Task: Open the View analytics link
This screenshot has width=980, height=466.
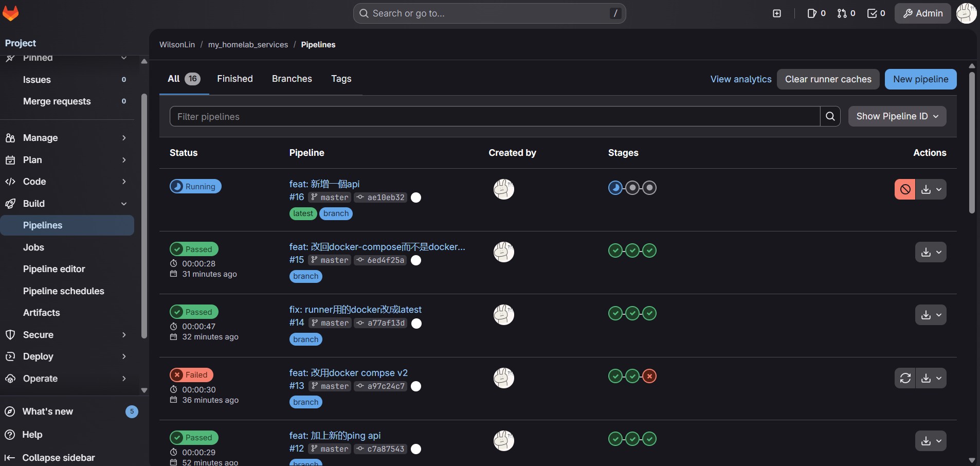Action: [x=740, y=79]
